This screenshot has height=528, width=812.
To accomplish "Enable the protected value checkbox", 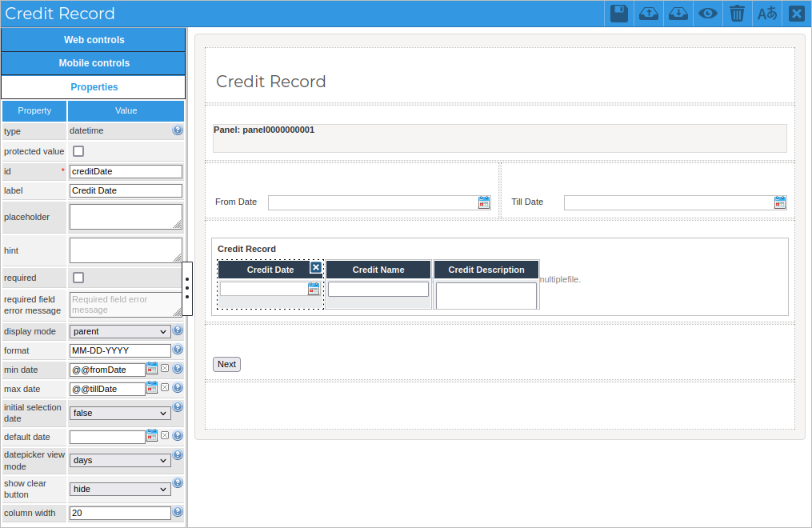I will (78, 151).
